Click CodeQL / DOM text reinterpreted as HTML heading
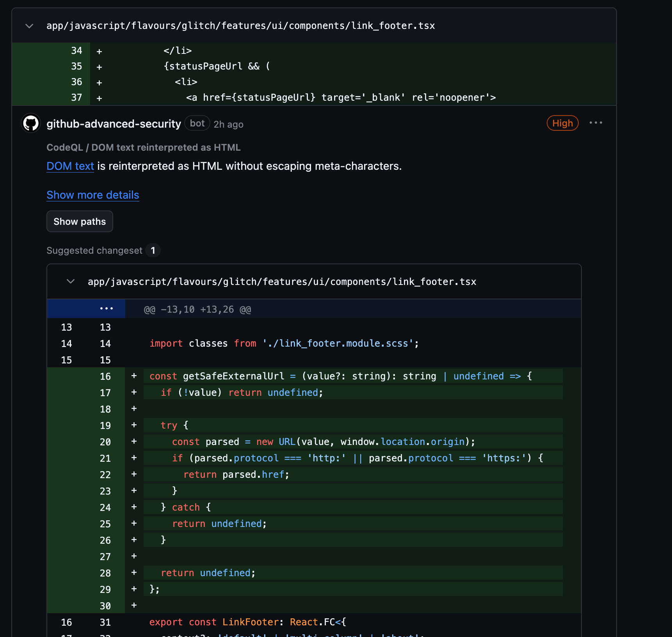Viewport: 672px width, 637px height. [x=143, y=148]
